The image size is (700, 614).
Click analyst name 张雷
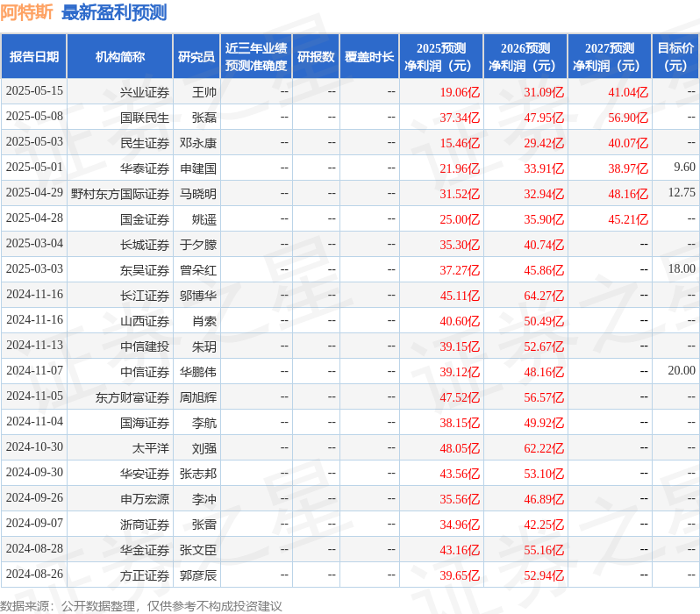(x=204, y=525)
